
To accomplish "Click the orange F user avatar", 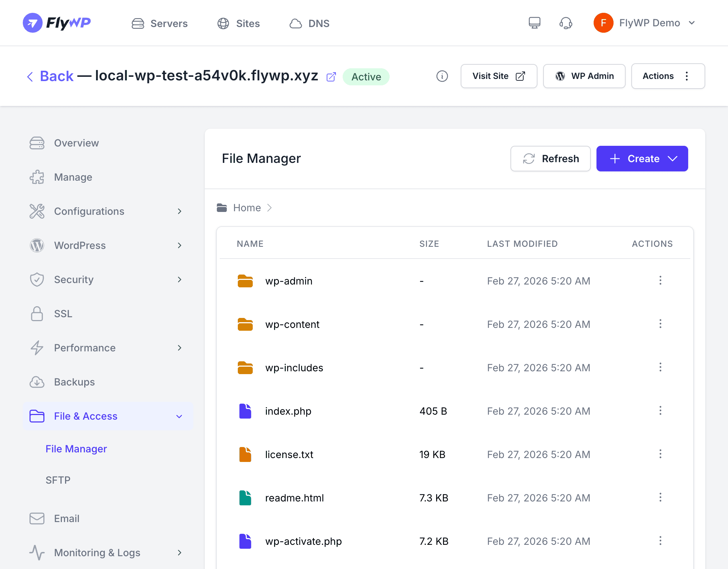I will point(603,23).
